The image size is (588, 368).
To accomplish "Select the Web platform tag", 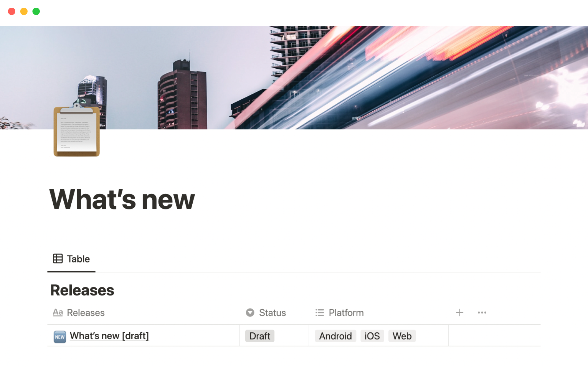I will click(x=402, y=336).
